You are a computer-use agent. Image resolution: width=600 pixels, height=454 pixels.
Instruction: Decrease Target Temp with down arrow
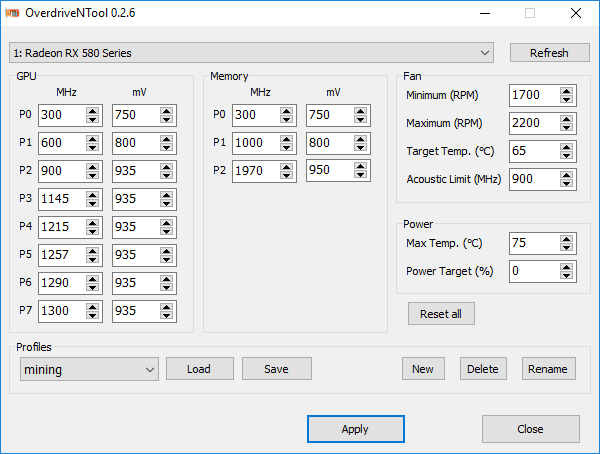pyautogui.click(x=566, y=155)
